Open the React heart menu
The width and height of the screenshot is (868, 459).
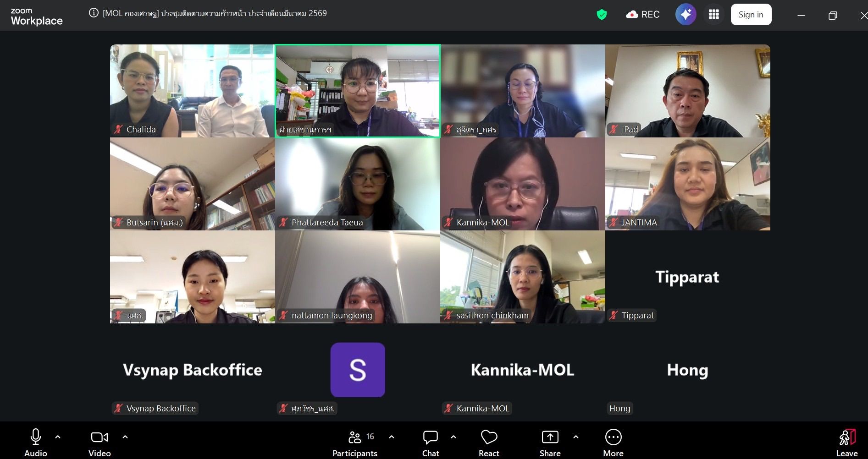tap(489, 443)
